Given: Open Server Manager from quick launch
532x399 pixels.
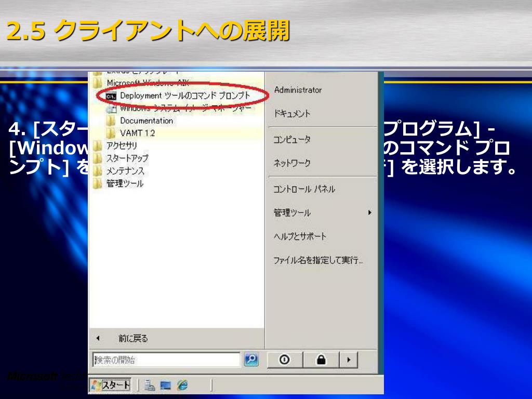Looking at the screenshot, I should click(x=150, y=385).
